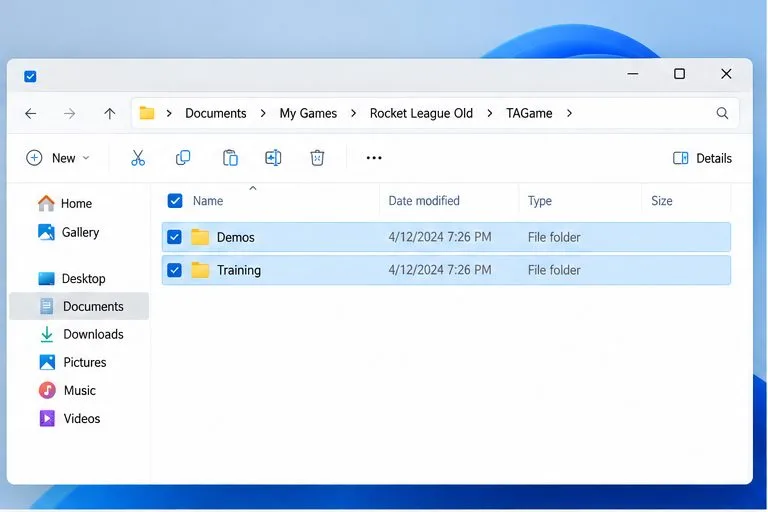
Task: Toggle the select-all checkbox in header
Action: click(x=175, y=201)
